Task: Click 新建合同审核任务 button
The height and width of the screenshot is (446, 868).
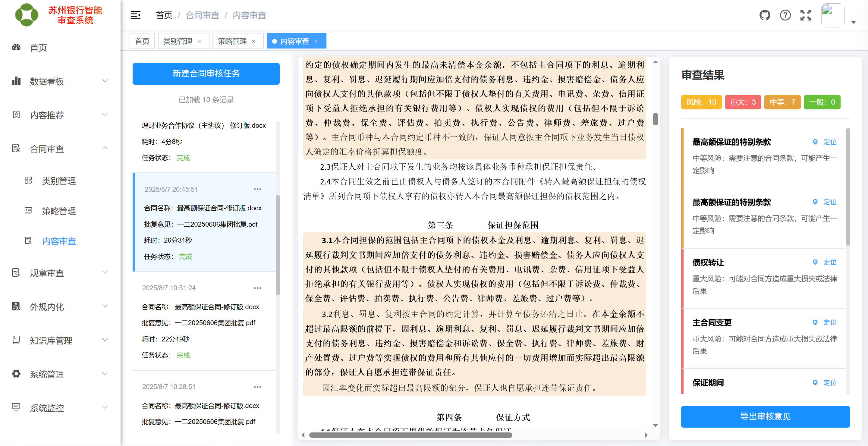Action: (x=206, y=74)
